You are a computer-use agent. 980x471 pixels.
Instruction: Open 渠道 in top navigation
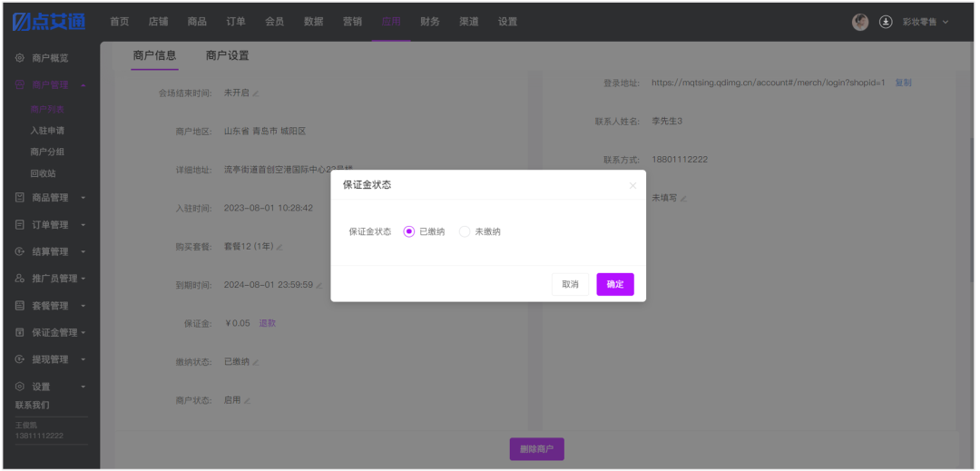pyautogui.click(x=469, y=21)
